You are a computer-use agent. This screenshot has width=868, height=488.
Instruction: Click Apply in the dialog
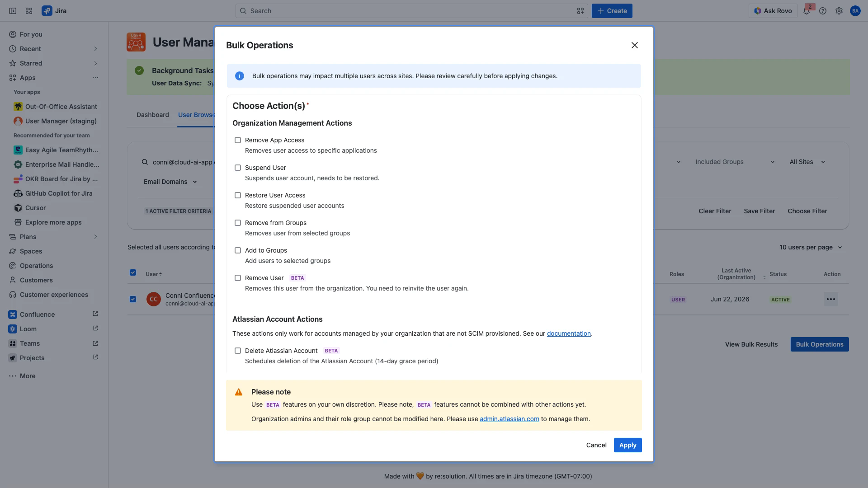point(627,445)
